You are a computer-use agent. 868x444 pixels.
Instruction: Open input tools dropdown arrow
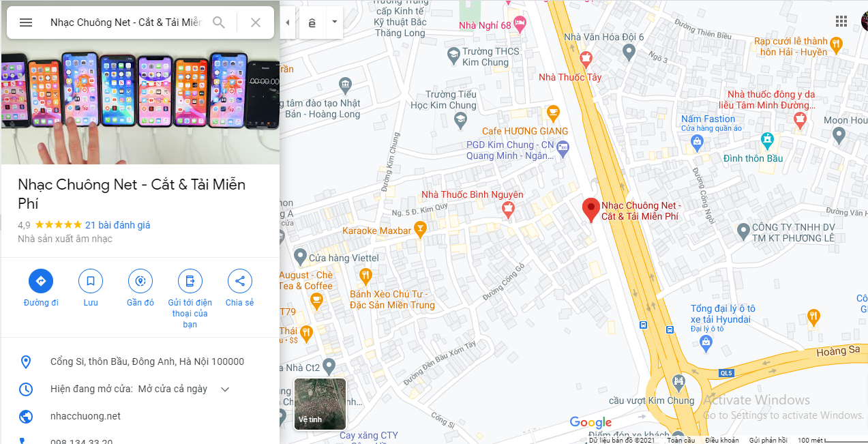coord(335,23)
